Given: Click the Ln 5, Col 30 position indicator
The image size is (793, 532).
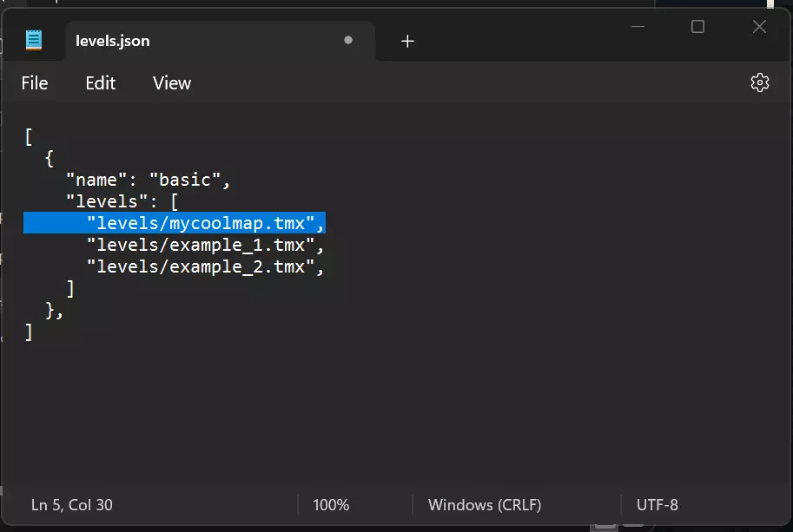Looking at the screenshot, I should point(72,504).
